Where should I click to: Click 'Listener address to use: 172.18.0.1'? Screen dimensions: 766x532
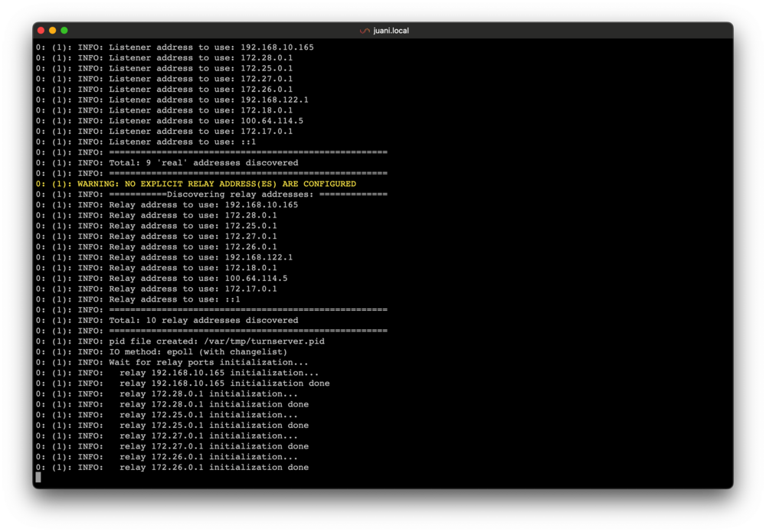[x=201, y=110]
